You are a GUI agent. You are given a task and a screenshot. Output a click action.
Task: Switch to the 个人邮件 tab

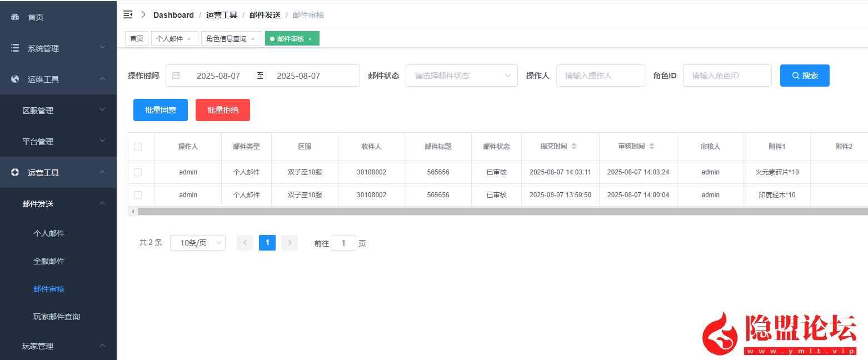click(169, 39)
